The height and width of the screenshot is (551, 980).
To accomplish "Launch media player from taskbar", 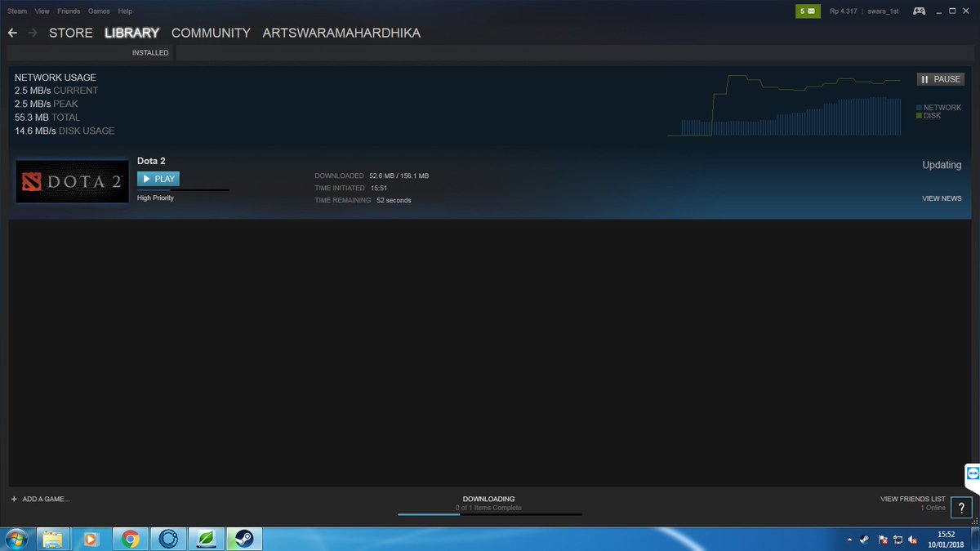I will (91, 539).
